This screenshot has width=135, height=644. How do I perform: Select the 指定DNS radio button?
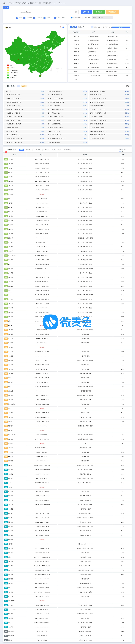pos(83,18)
